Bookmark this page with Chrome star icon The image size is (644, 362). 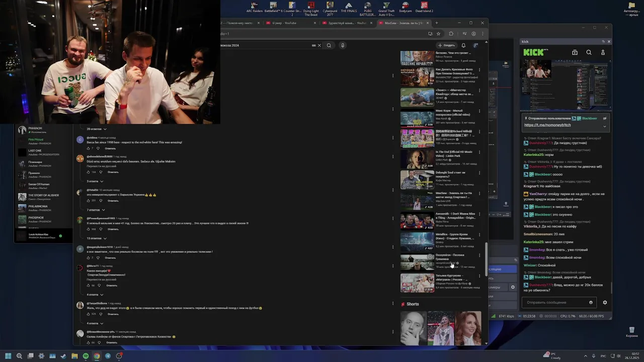[x=438, y=34]
